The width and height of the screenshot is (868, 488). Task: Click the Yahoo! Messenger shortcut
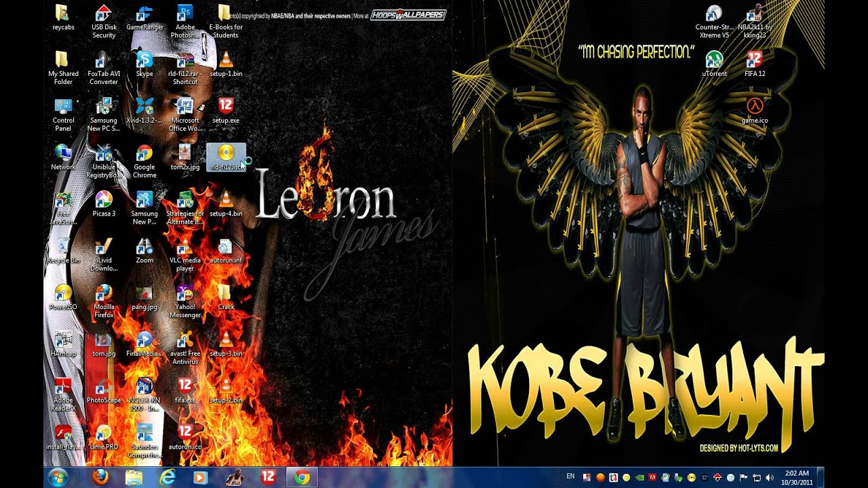185,302
